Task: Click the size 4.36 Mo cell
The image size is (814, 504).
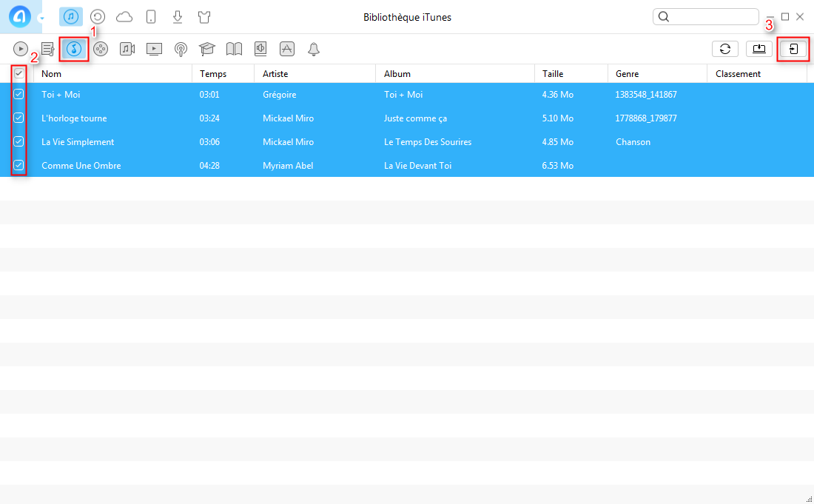Action: [557, 95]
